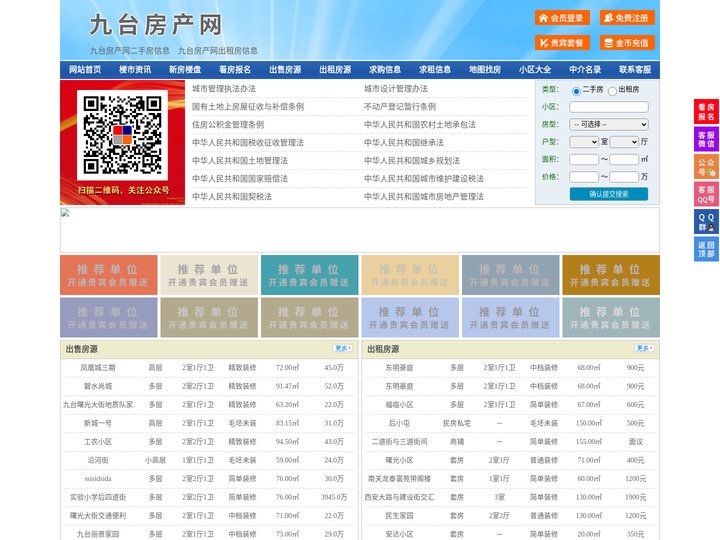Open the 二道街与三道街间 rental listing

pyautogui.click(x=399, y=441)
